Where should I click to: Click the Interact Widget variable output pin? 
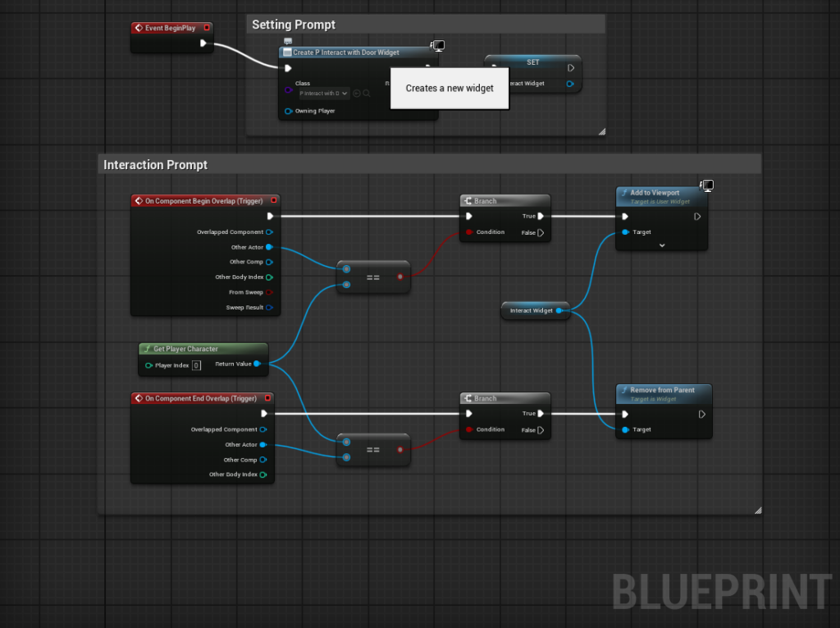[559, 310]
